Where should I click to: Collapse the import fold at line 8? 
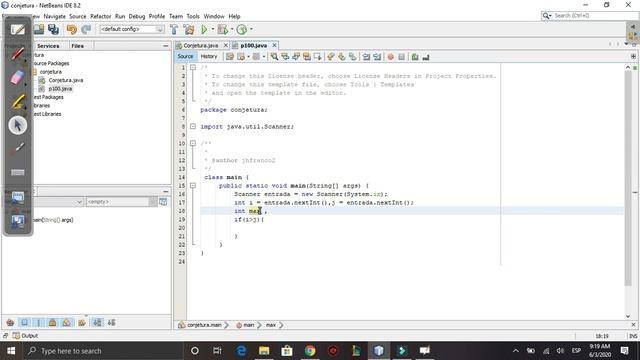193,127
